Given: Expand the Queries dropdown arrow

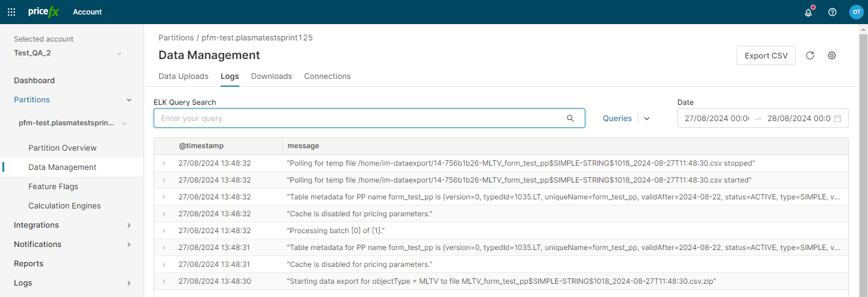Looking at the screenshot, I should 647,119.
